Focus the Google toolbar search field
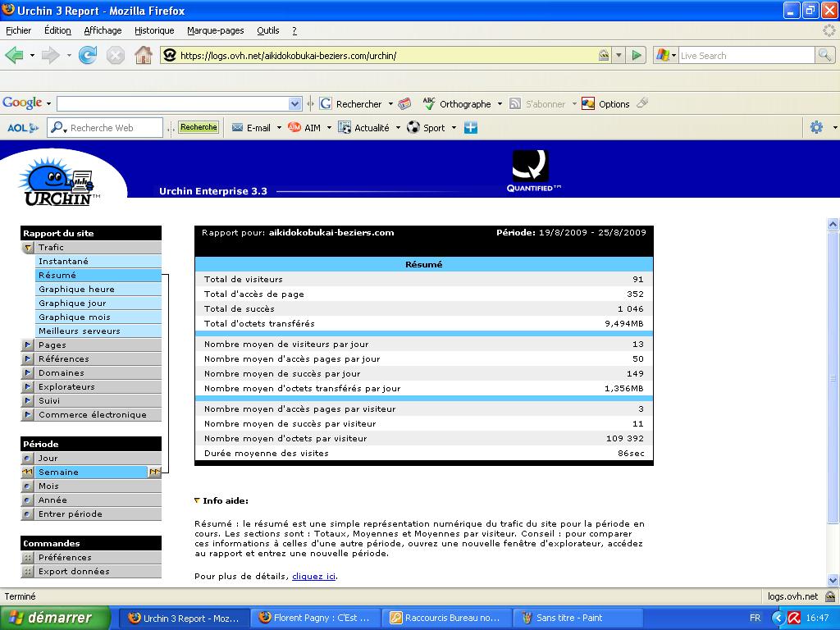The height and width of the screenshot is (630, 840). pos(174,104)
